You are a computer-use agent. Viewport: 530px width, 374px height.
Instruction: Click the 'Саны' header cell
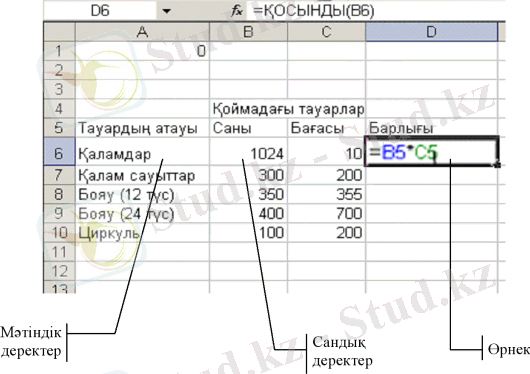pyautogui.click(x=248, y=128)
